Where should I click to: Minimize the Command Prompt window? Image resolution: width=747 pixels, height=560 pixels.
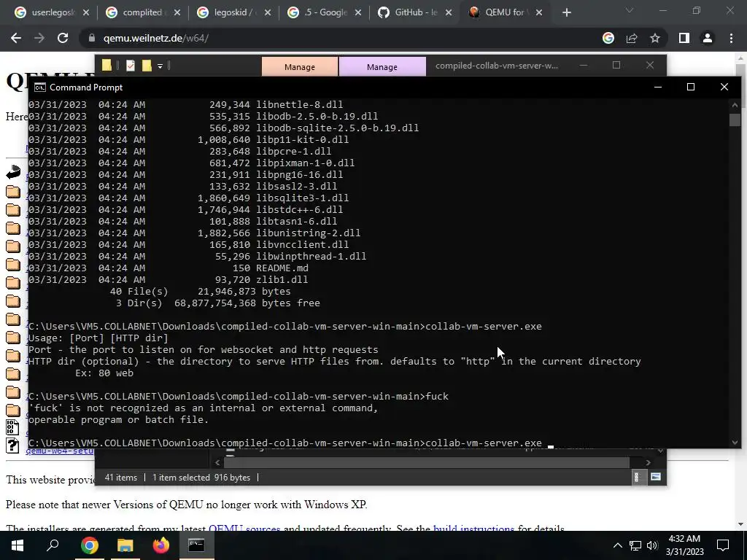[658, 87]
